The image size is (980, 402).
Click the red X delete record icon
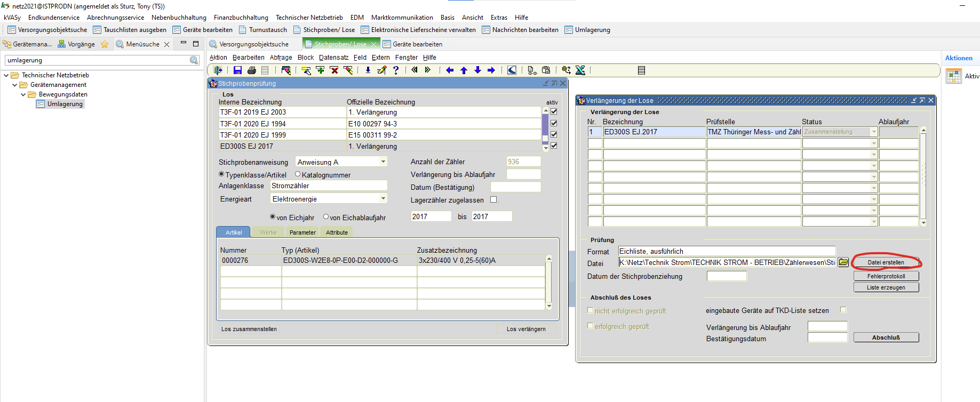[334, 70]
